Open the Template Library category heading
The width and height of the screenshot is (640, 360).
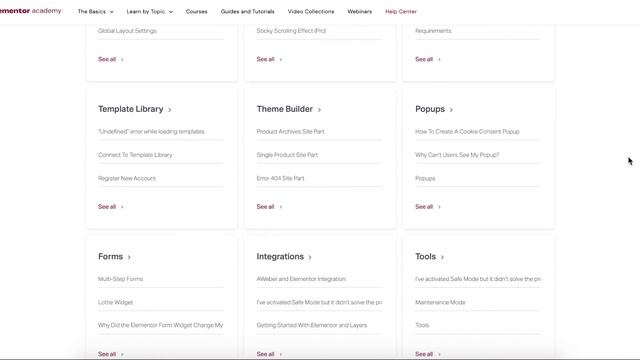click(131, 109)
